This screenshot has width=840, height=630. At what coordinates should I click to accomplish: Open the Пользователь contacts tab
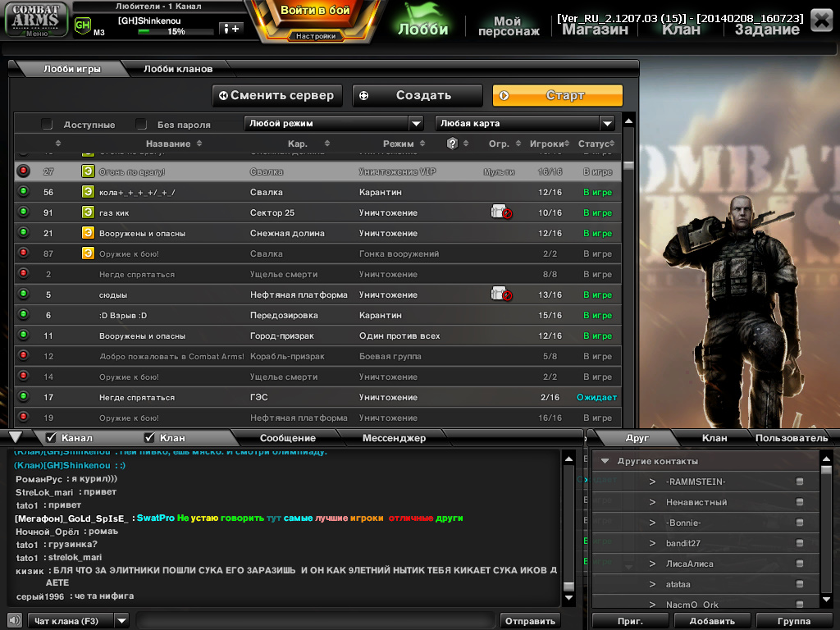pyautogui.click(x=792, y=438)
